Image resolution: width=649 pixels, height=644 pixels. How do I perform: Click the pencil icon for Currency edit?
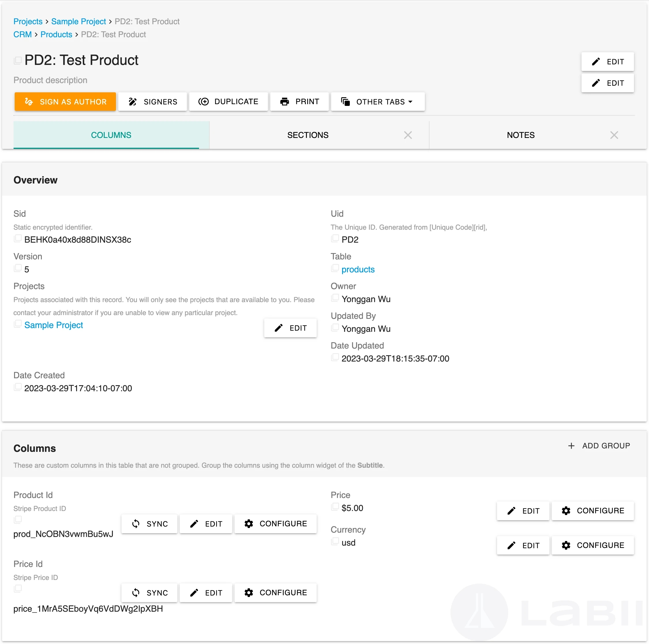[511, 545]
